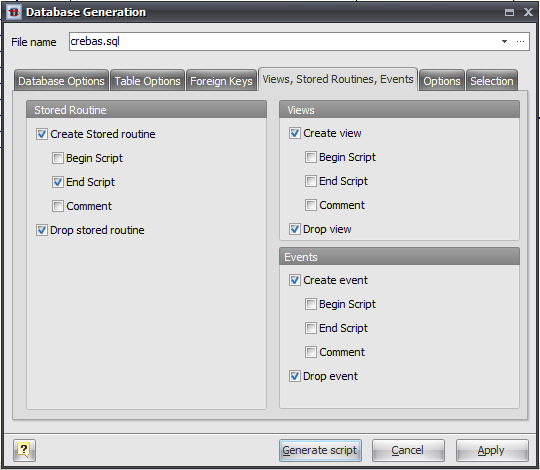
Task: Check Comment option under Events
Action: 311,352
